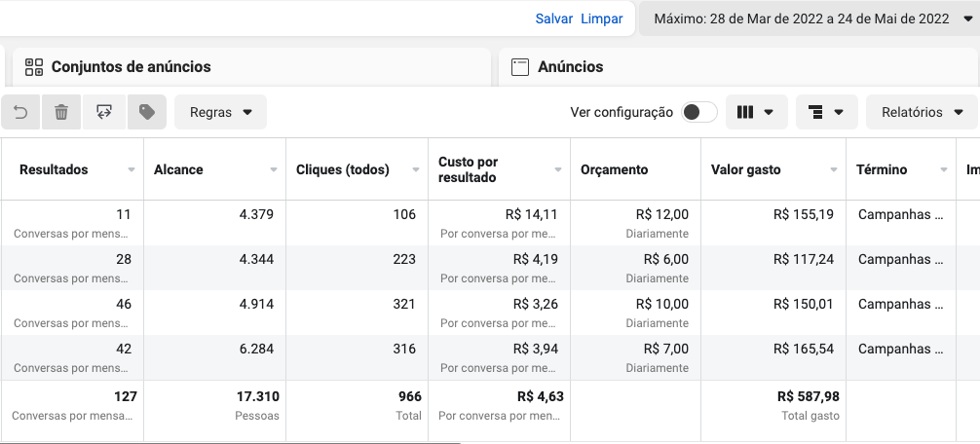The width and height of the screenshot is (980, 444).
Task: Click the undo arrow icon
Action: (x=20, y=112)
